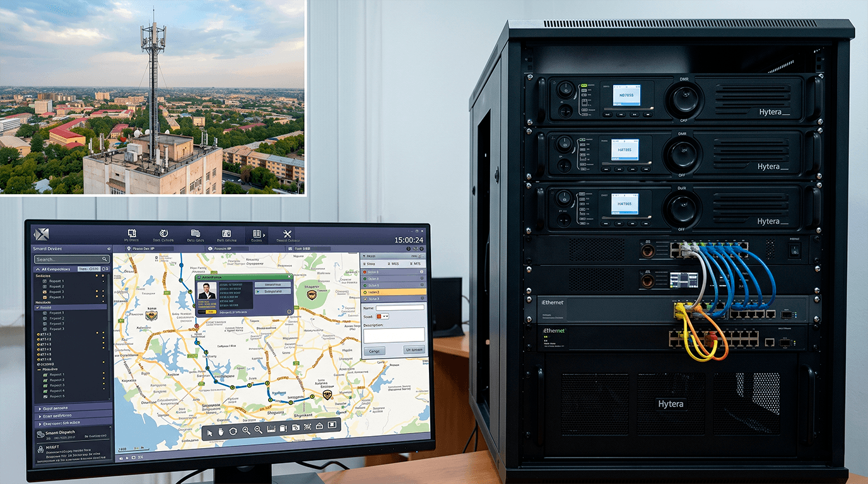Switch to the MTS tab in right panel

click(415, 264)
